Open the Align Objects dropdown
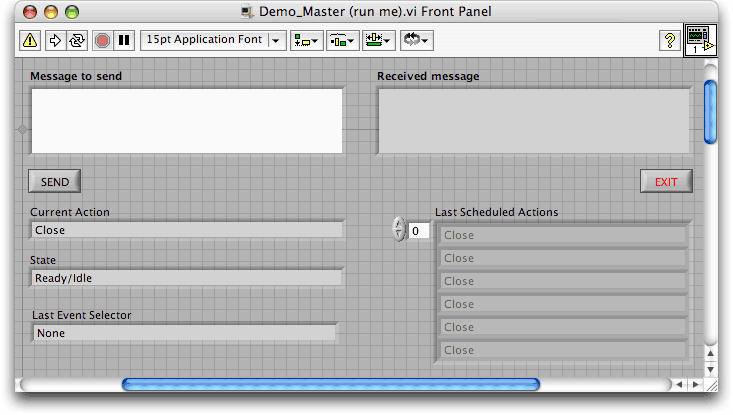733x415 pixels. [x=306, y=40]
